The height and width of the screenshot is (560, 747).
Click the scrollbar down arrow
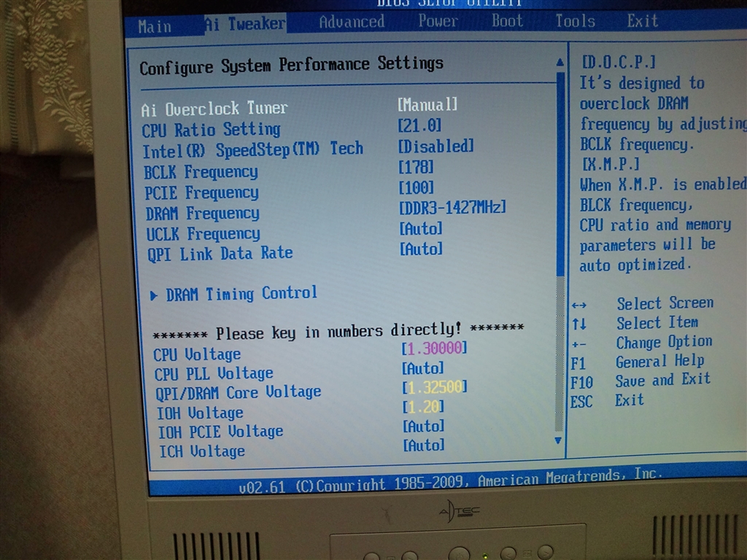click(x=558, y=441)
